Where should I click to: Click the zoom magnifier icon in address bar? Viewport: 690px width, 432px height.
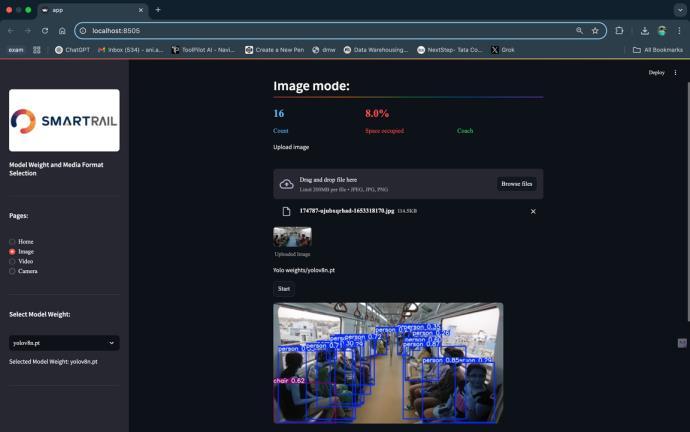pos(579,30)
